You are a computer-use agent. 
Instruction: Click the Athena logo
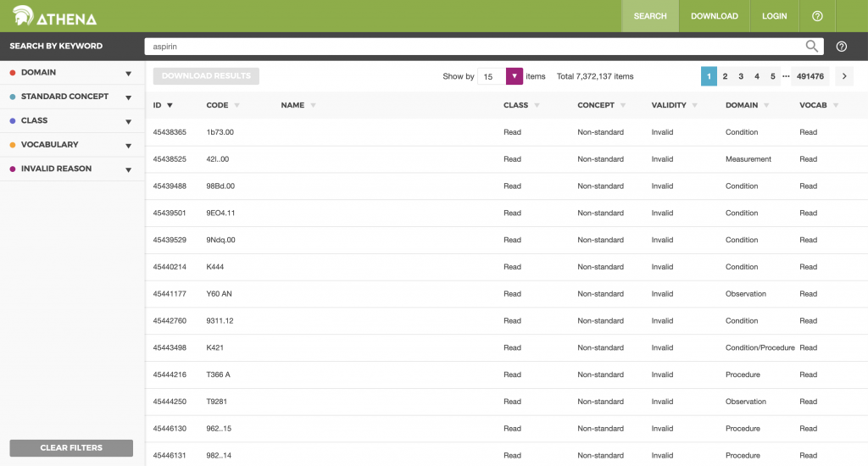tap(54, 16)
